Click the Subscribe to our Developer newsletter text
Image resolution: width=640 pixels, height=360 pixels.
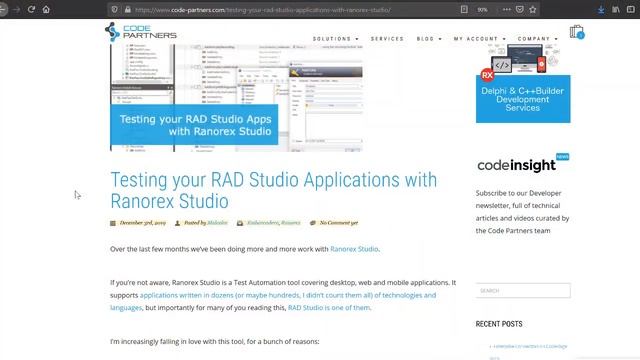(522, 212)
